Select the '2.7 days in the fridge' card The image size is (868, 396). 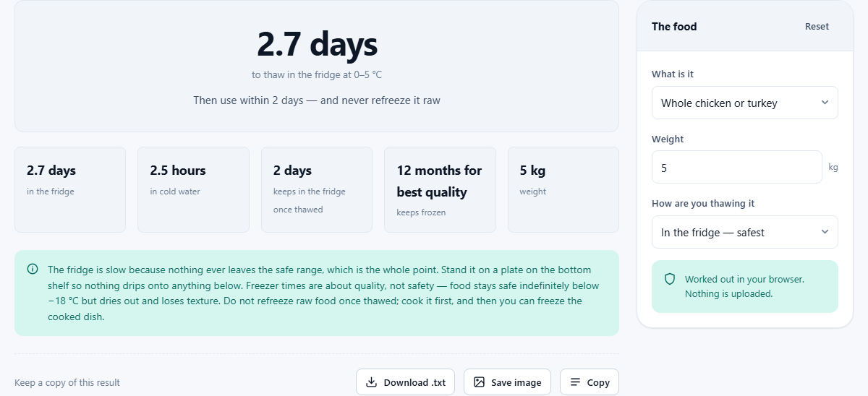click(70, 190)
